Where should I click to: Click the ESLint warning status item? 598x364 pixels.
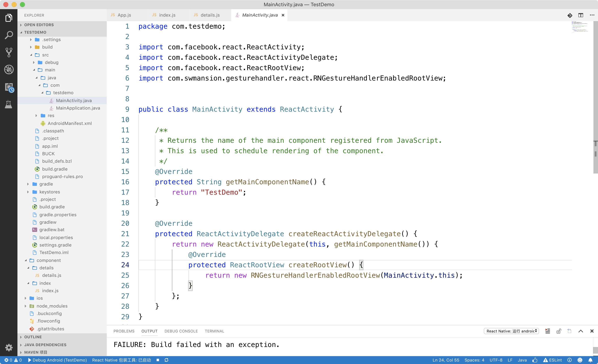pos(552,360)
